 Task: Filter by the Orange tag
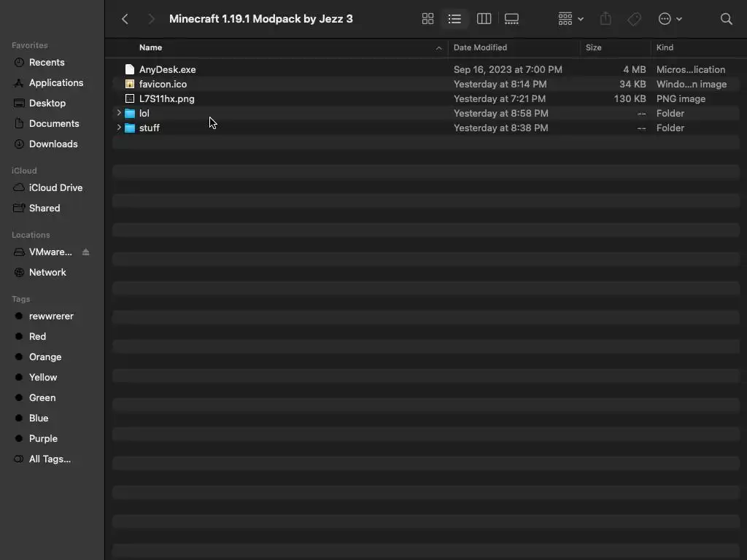tap(44, 357)
